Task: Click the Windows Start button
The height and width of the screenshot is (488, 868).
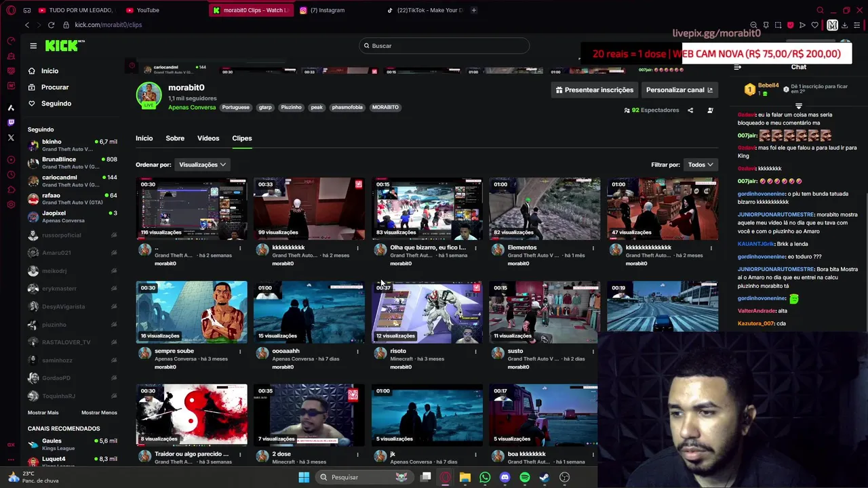Action: [x=304, y=477]
